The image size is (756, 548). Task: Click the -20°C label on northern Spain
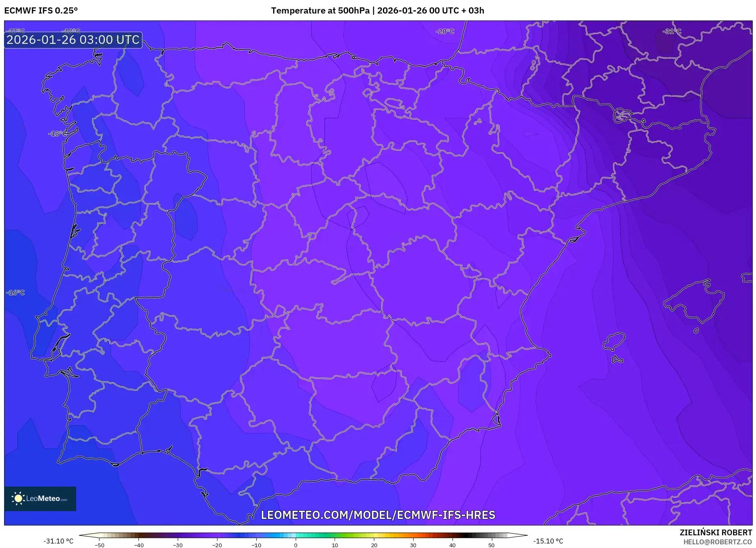coord(445,30)
